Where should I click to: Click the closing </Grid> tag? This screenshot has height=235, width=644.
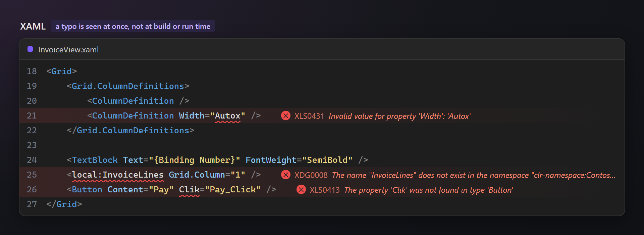click(x=64, y=204)
